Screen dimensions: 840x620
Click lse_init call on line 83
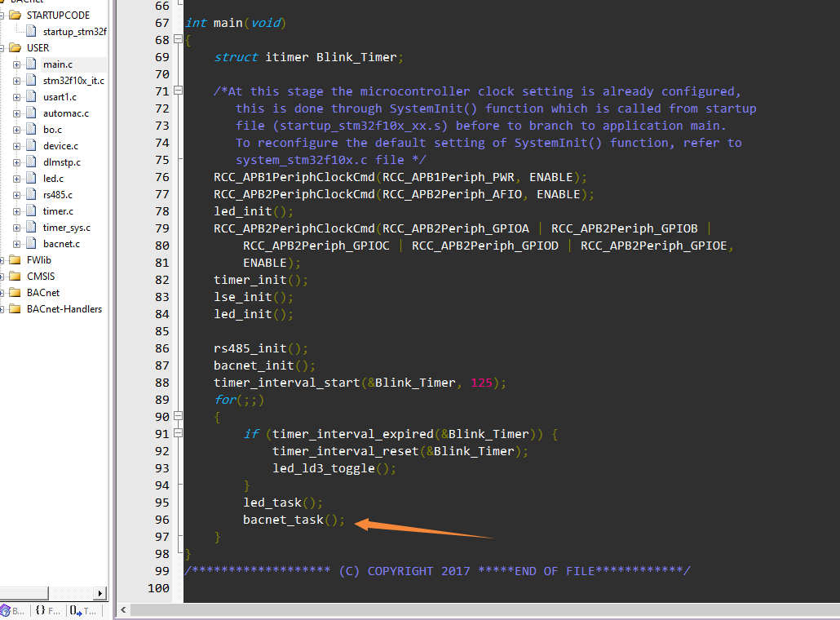tap(254, 297)
